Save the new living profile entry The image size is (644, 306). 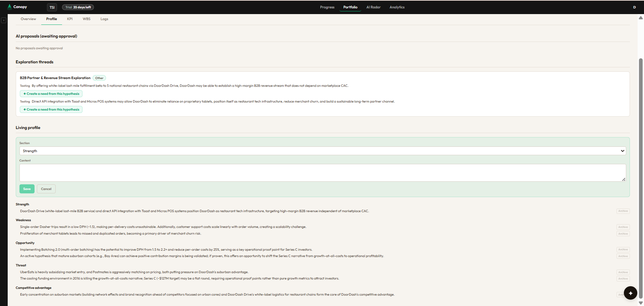[x=27, y=189]
